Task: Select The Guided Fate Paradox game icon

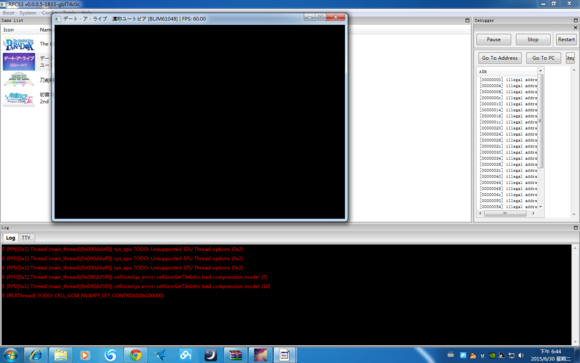Action: tap(19, 44)
